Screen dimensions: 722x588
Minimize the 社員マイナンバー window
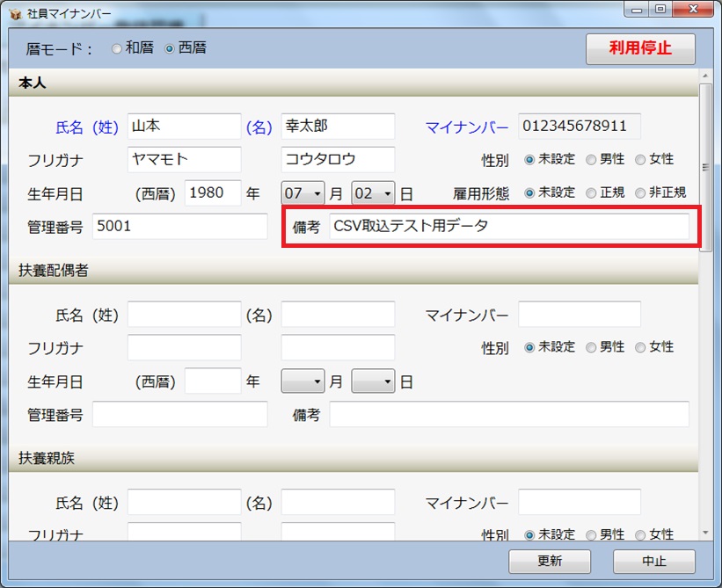(637, 9)
